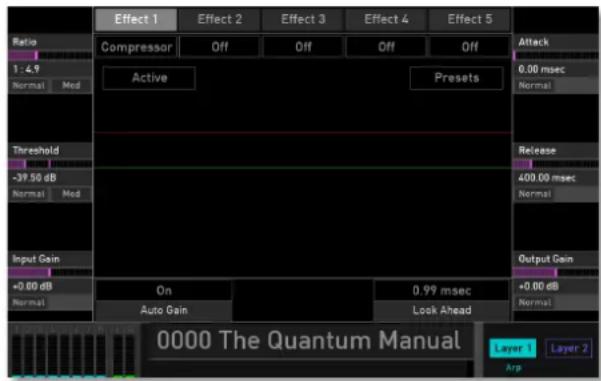
Task: Click the Mod button under Threshold
Action: point(71,194)
